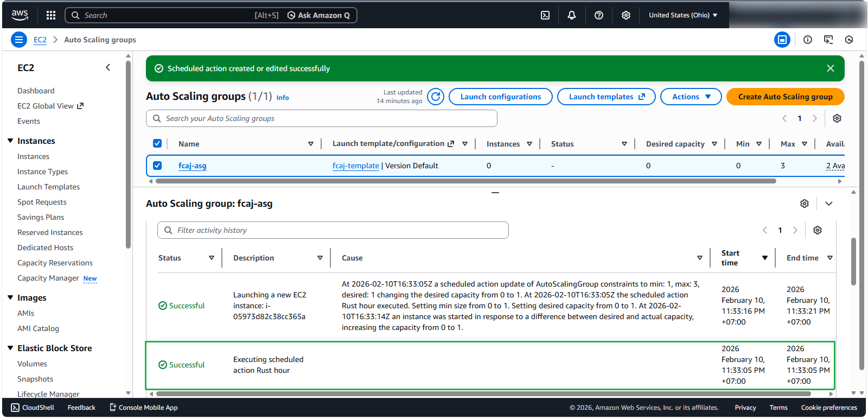Open the help question mark menu

point(599,15)
